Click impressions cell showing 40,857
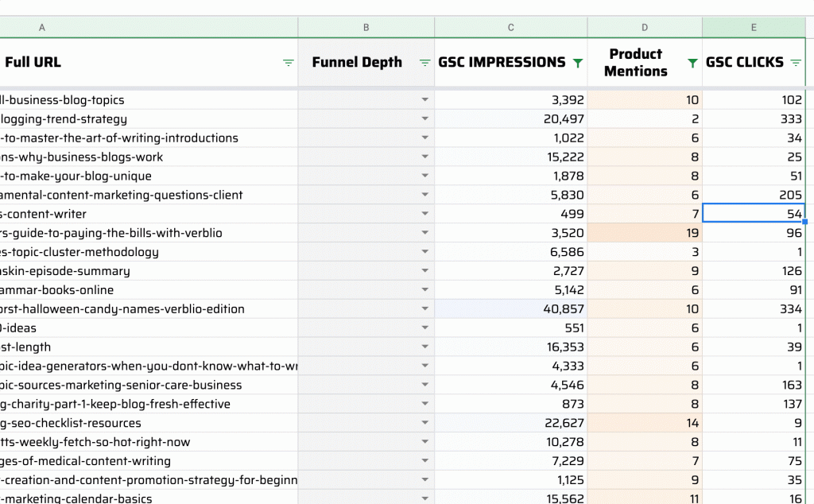Screen dimensions: 814x504 [x=511, y=308]
